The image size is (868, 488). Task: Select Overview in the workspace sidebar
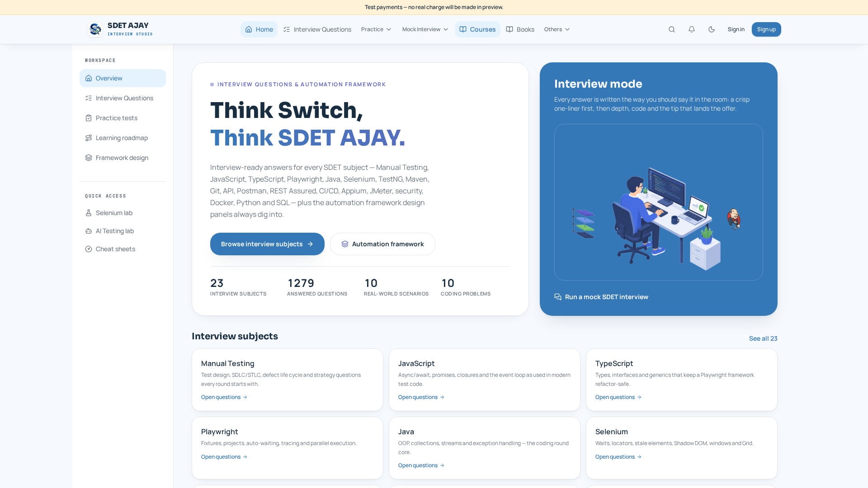tap(123, 78)
